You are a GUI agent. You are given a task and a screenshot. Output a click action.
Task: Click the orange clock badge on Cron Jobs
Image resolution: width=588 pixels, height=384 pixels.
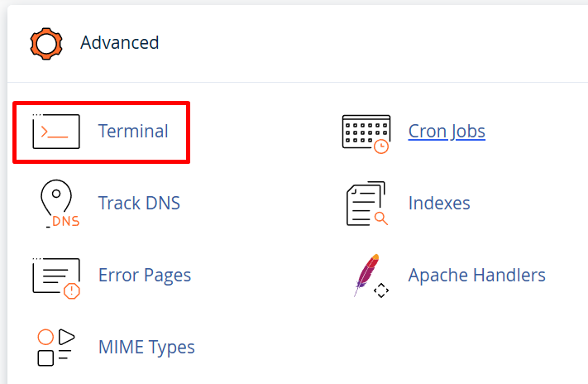[381, 146]
